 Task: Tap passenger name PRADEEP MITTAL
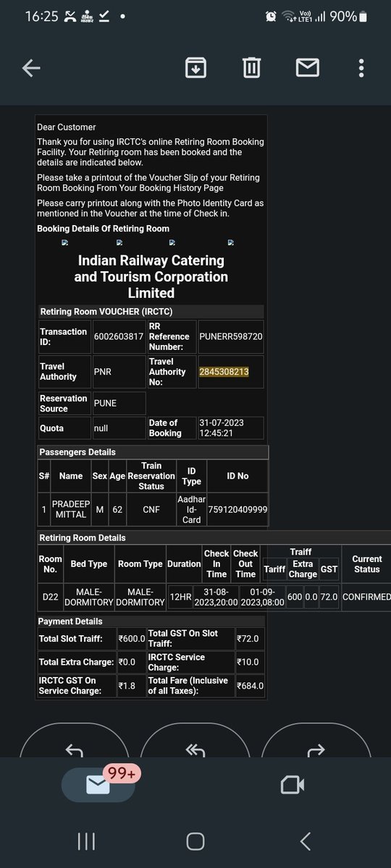[x=71, y=509]
